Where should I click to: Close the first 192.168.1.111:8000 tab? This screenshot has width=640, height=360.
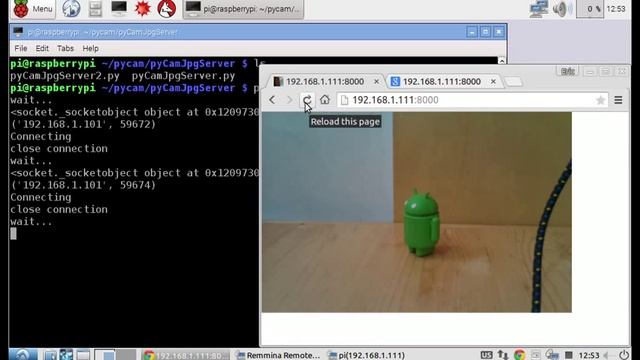click(376, 82)
